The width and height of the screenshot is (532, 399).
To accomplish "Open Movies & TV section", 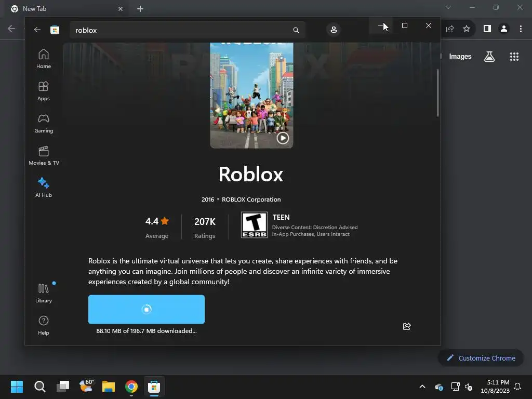I will point(44,155).
